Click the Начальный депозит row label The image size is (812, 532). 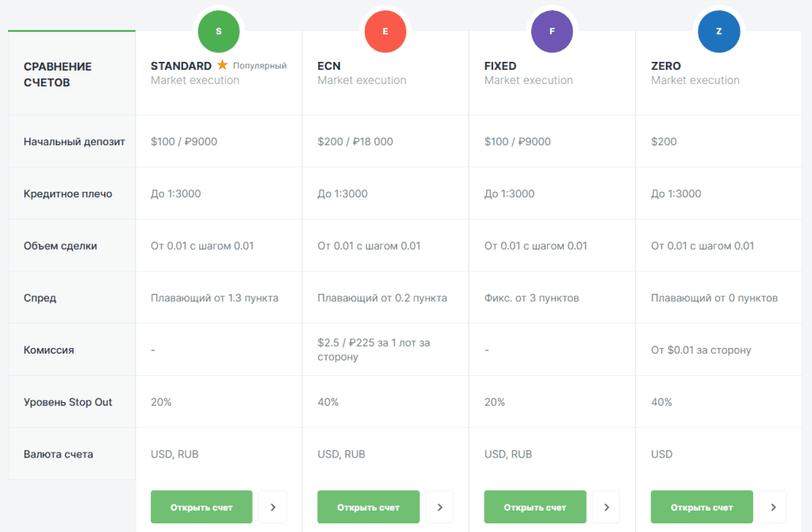[75, 142]
